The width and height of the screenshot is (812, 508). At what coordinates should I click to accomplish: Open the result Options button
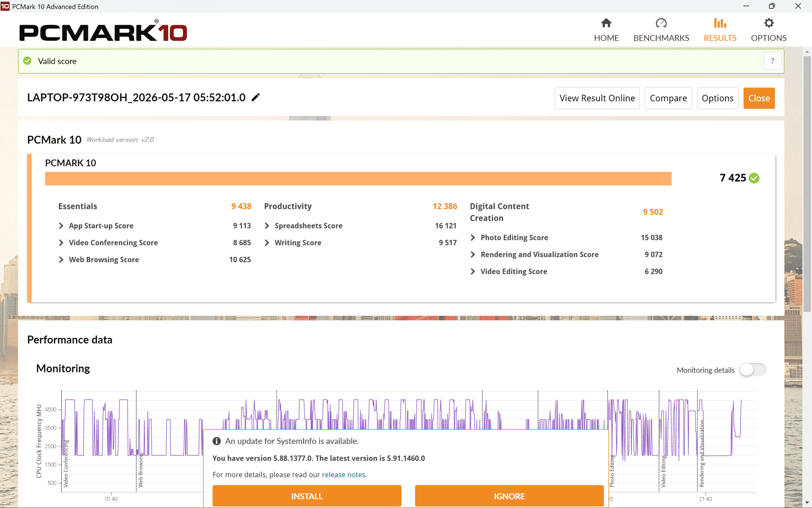tap(718, 98)
